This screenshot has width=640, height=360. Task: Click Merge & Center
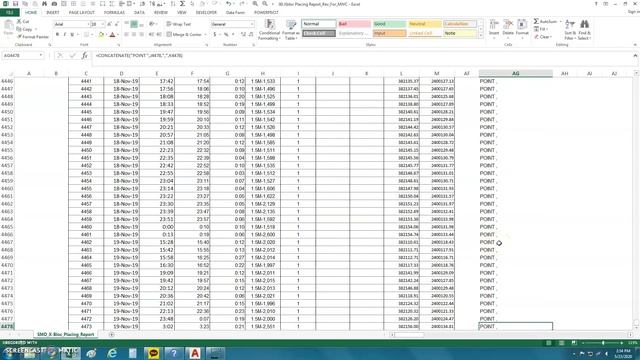pos(184,35)
